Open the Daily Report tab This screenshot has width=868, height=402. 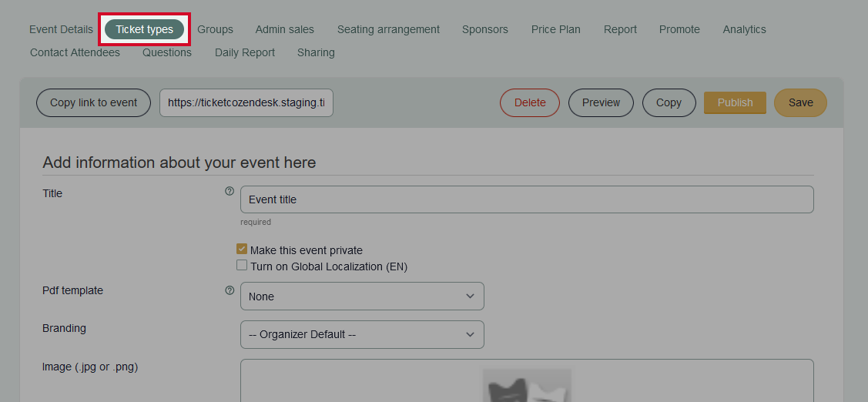(x=244, y=52)
